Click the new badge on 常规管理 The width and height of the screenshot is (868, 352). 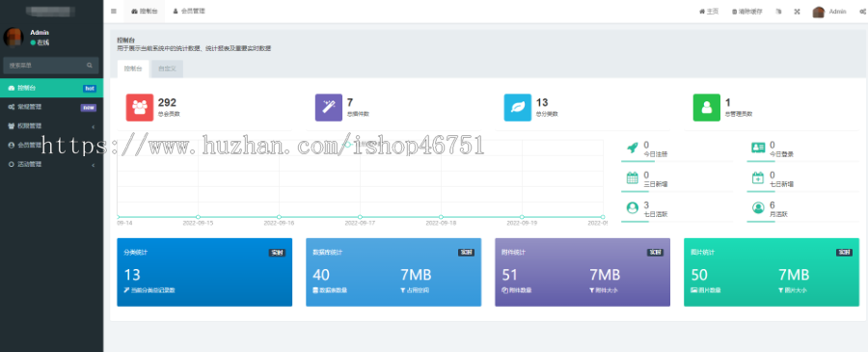[x=89, y=107]
